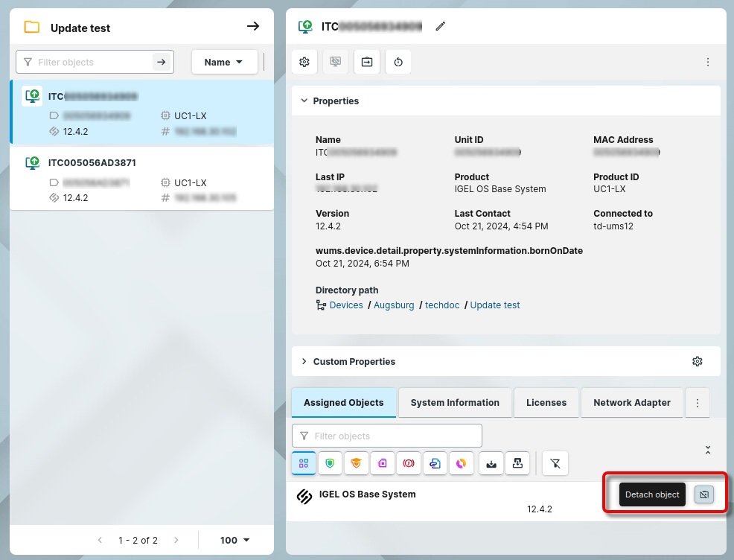Click the reboot/power icon in top toolbar
This screenshot has width=734, height=560.
[398, 63]
